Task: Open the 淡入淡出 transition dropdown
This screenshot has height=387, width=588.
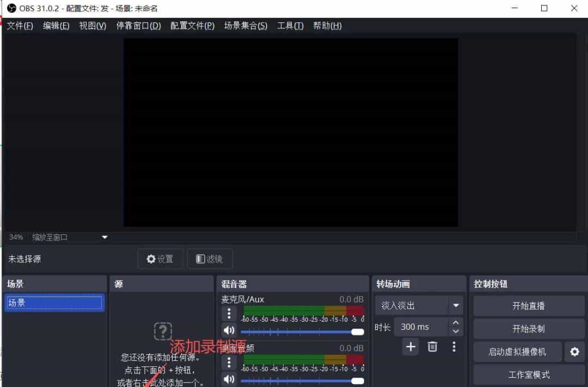Action: 419,305
